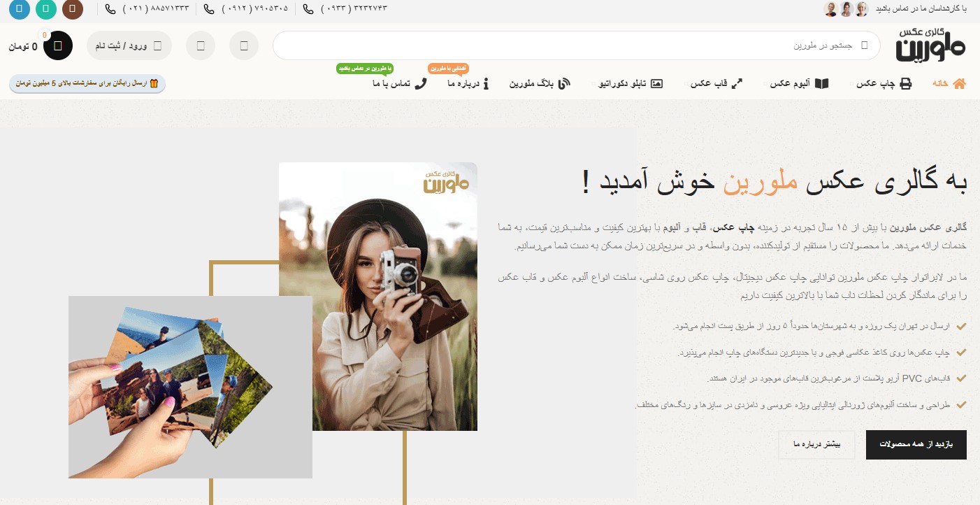Click the free shipping over 5 million toman text
Screen dimensions: 980x505
pos(82,83)
